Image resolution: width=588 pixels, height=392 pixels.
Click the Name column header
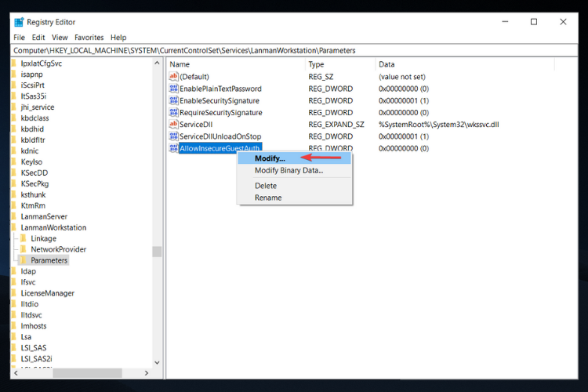(x=236, y=64)
